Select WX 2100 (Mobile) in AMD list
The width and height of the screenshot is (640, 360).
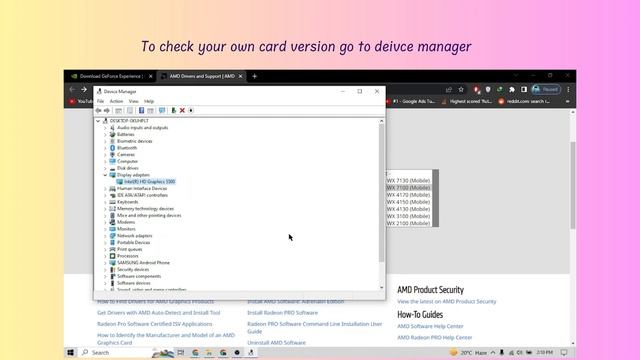tap(408, 223)
